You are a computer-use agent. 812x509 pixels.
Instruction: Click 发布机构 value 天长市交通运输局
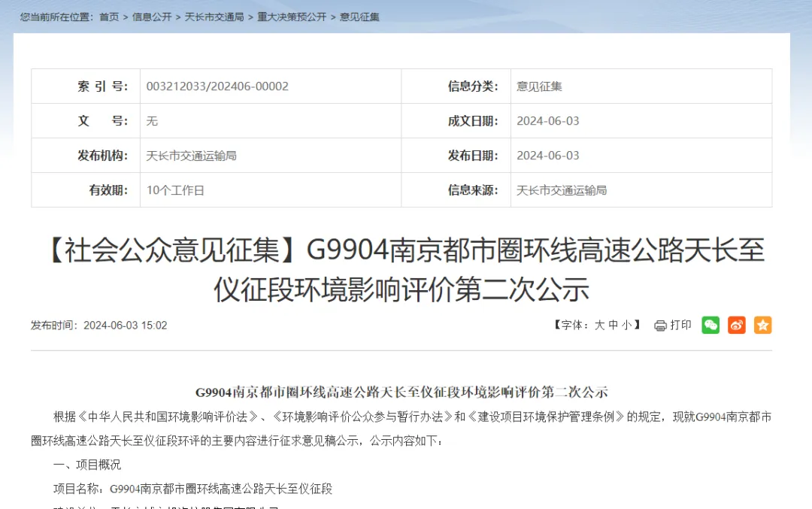(x=191, y=156)
